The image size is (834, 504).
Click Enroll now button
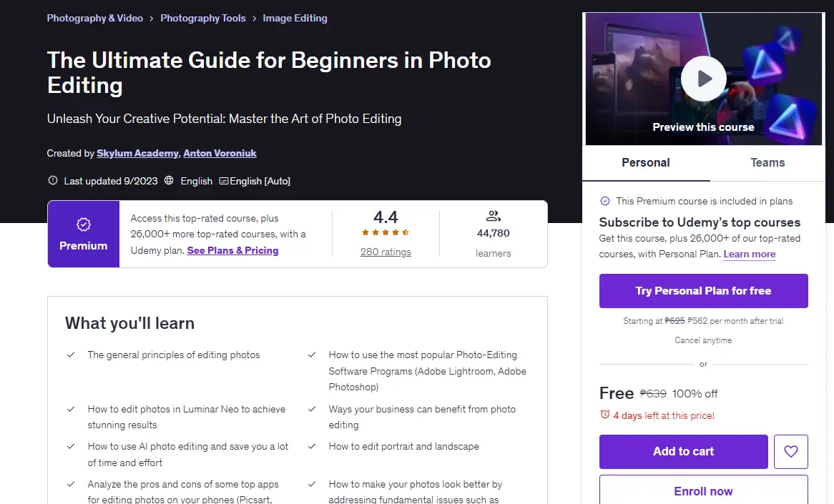703,490
